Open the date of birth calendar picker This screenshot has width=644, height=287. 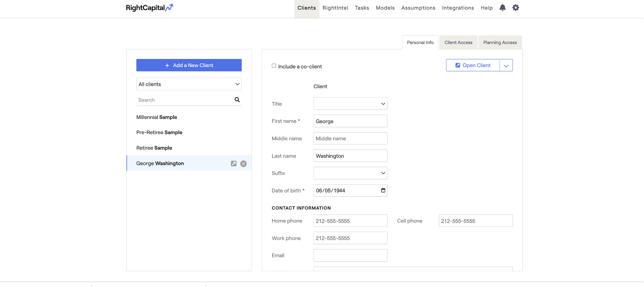click(x=383, y=190)
